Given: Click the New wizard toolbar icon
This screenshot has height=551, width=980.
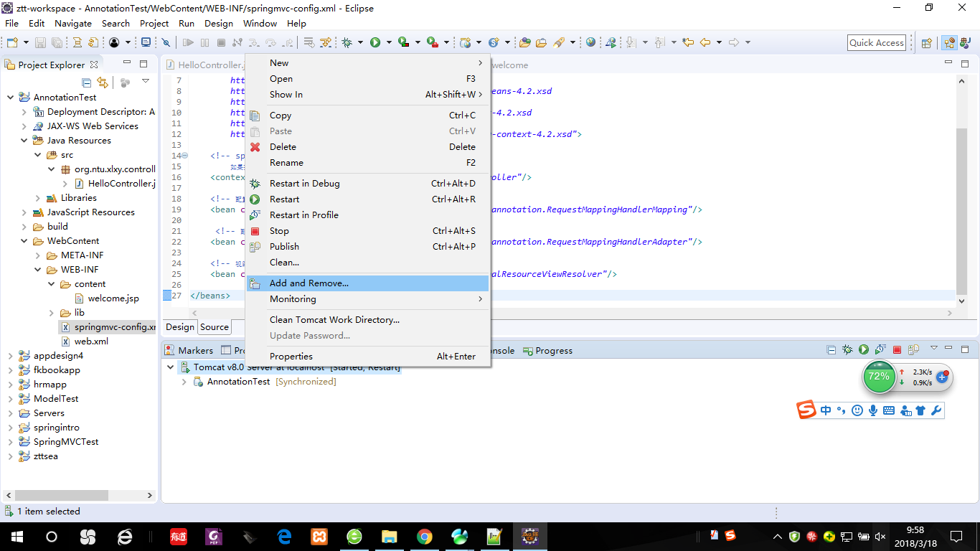Looking at the screenshot, I should [12, 42].
